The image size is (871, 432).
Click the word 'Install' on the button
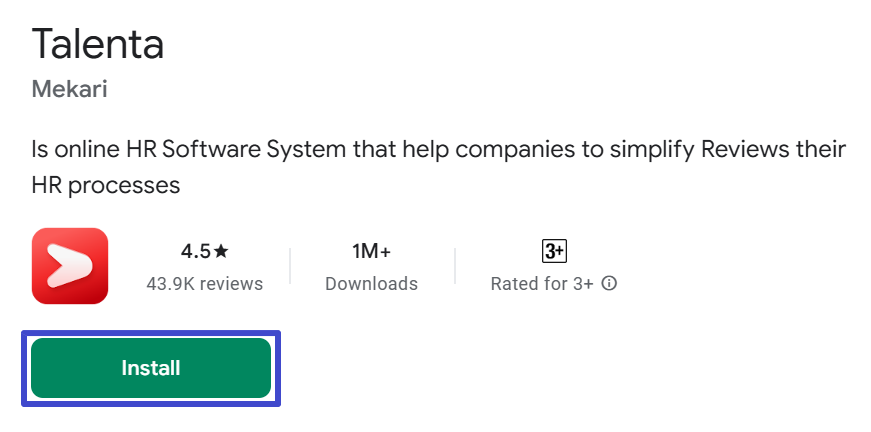[151, 368]
